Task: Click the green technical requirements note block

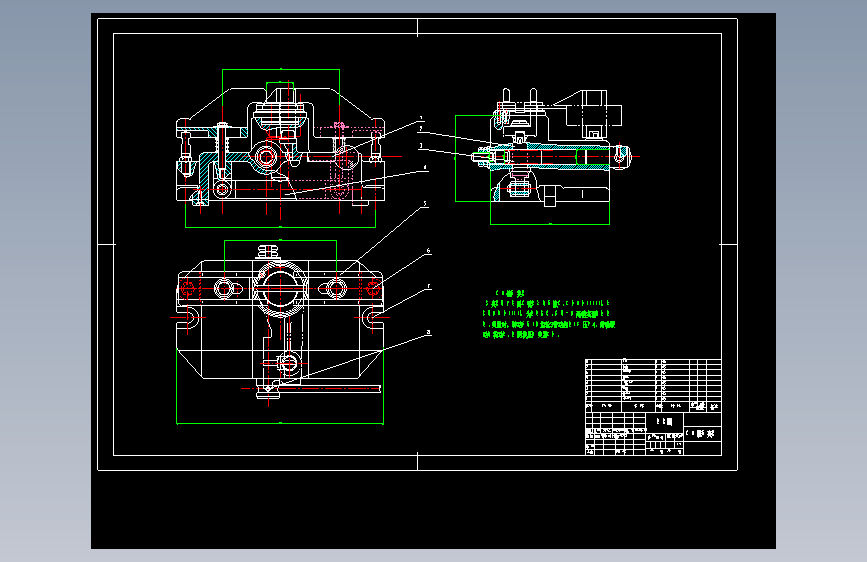Action: click(549, 314)
